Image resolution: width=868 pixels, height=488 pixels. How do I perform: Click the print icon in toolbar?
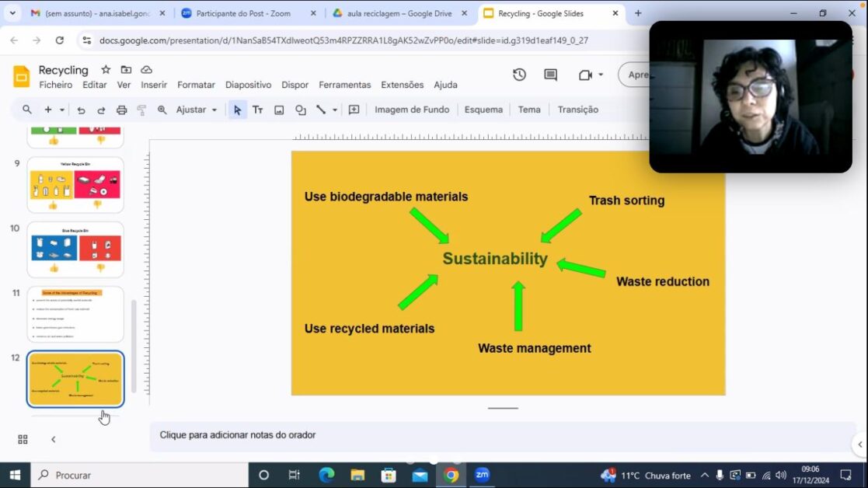(x=121, y=110)
